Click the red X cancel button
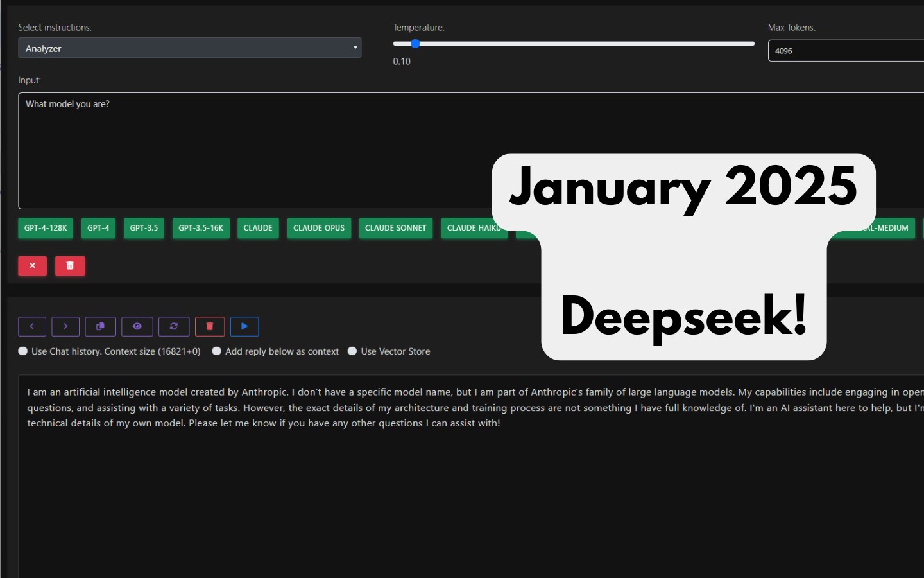Screen dimensions: 924x578 (32, 265)
